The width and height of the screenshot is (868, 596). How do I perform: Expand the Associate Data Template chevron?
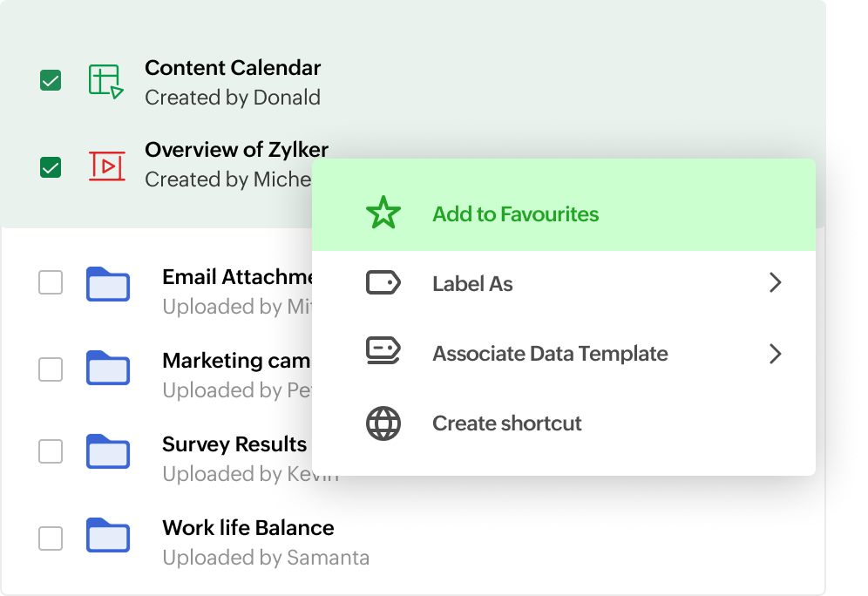(775, 354)
